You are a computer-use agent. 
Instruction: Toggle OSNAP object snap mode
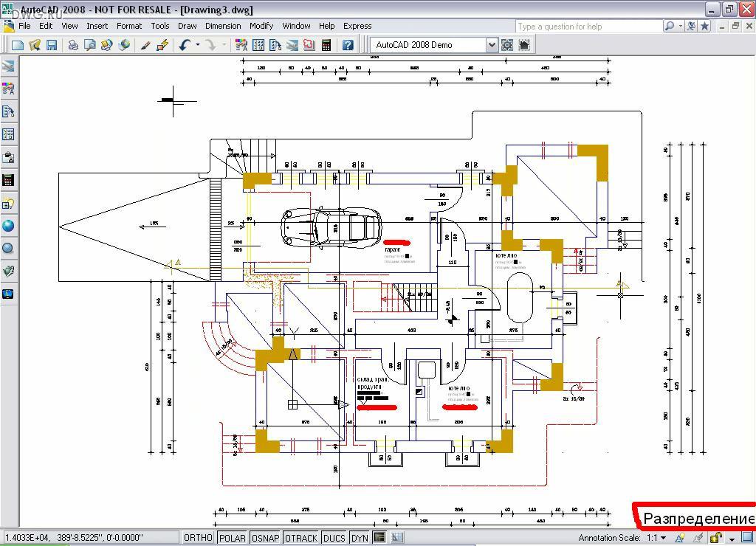point(265,538)
